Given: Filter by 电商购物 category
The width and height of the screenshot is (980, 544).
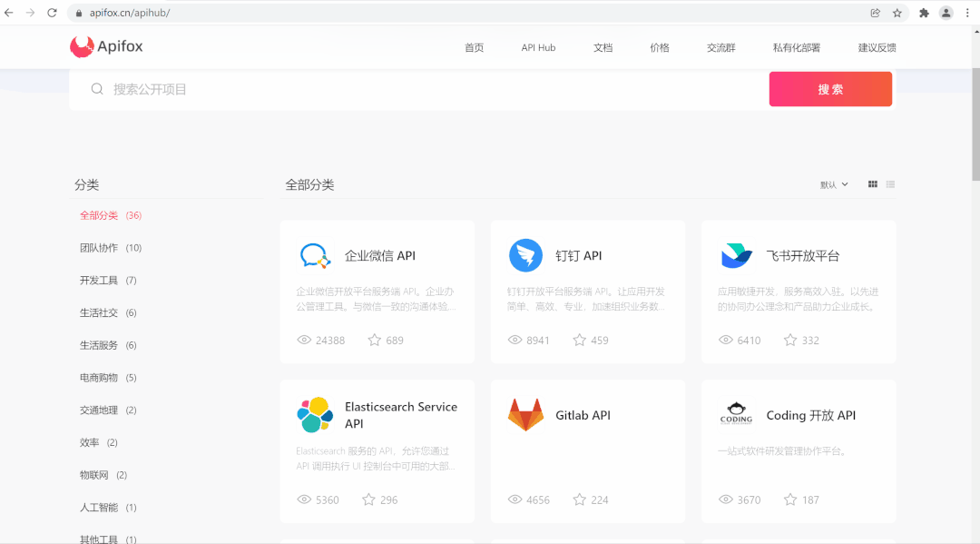Looking at the screenshot, I should [108, 378].
